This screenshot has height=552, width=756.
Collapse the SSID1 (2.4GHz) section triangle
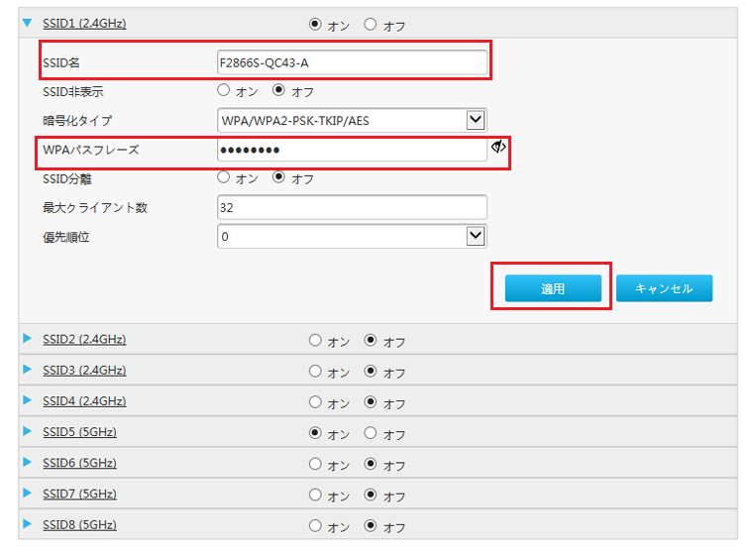[x=28, y=23]
